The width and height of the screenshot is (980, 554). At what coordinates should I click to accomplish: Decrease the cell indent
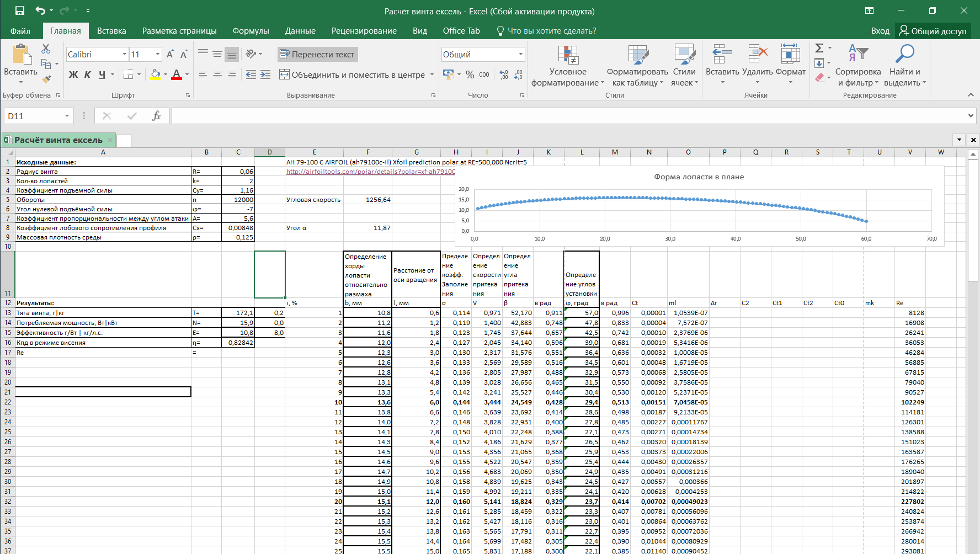click(251, 74)
